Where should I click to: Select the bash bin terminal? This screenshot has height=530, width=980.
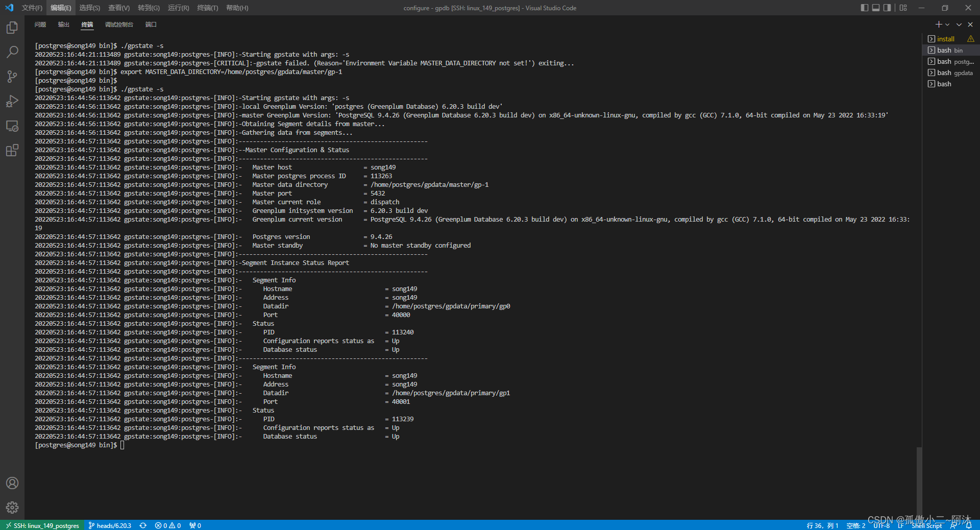951,50
